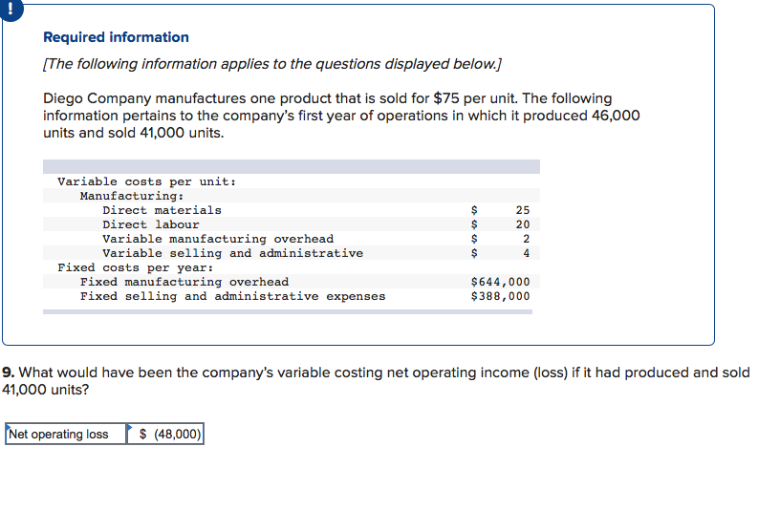Select Fixed selling and administrative expenses row
Image resolution: width=780 pixels, height=532 pixels.
(292, 296)
